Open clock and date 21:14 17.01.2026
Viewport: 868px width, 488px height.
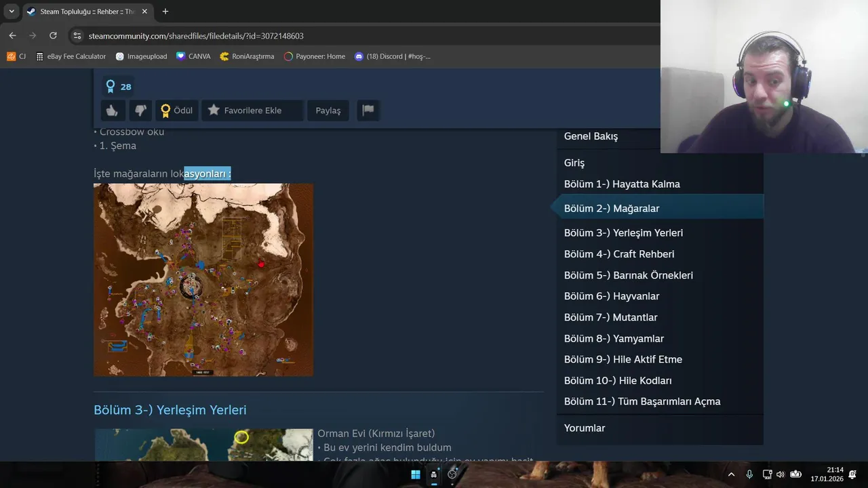point(827,474)
